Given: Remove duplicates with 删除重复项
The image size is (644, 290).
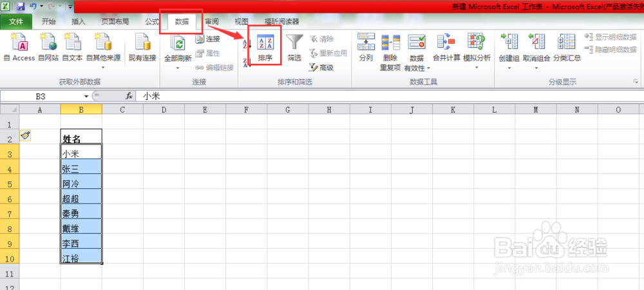Looking at the screenshot, I should 390,52.
